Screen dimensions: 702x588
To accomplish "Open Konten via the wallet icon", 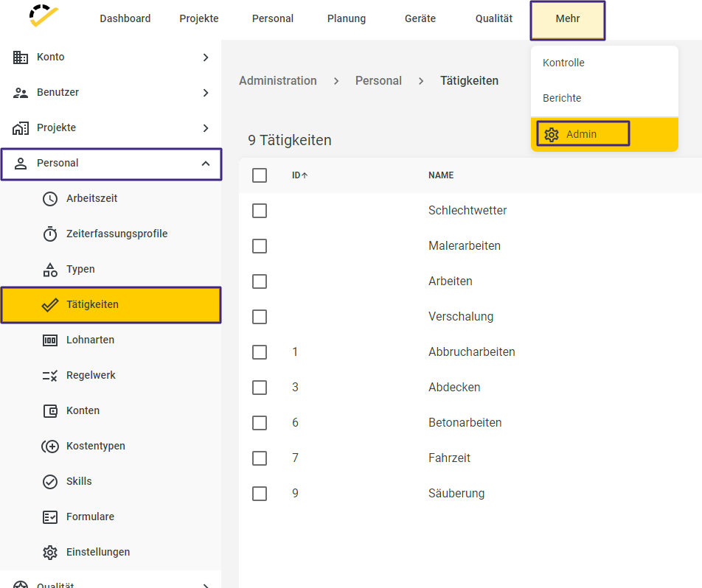I will [49, 411].
